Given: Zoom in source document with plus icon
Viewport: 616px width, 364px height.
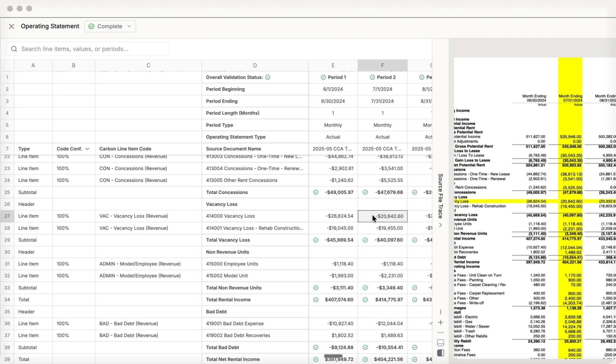Looking at the screenshot, I should point(440,322).
